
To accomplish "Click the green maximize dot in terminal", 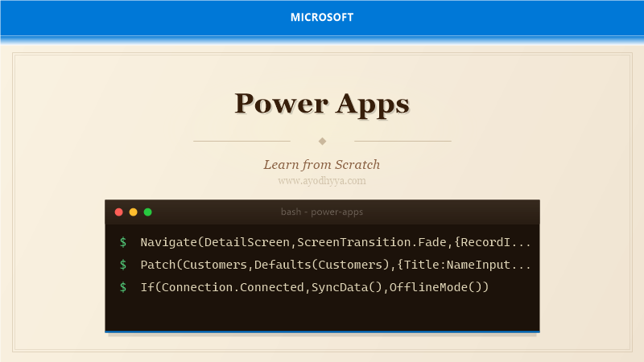I will [x=148, y=212].
